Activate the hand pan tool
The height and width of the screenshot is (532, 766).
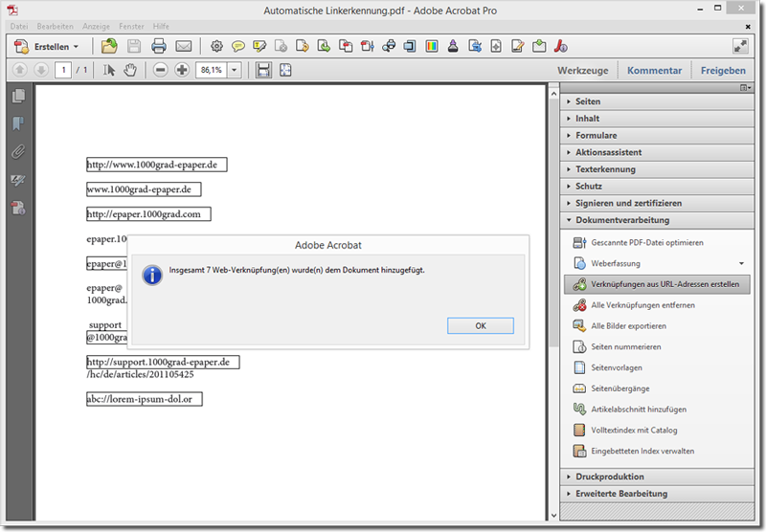130,70
